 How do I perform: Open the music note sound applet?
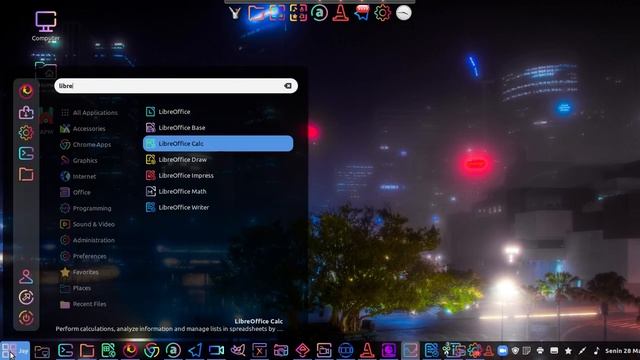596,350
